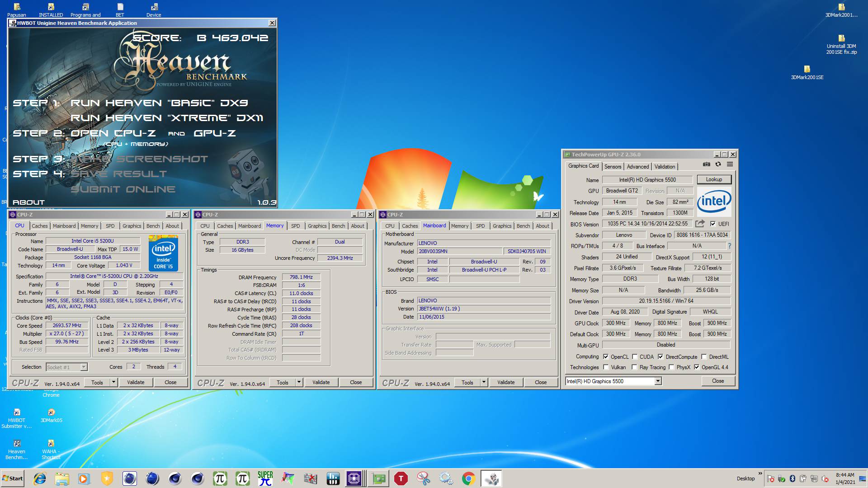Image resolution: width=868 pixels, height=488 pixels.
Task: Click Close in the CPU-Z Mainboard window
Action: [x=541, y=382]
